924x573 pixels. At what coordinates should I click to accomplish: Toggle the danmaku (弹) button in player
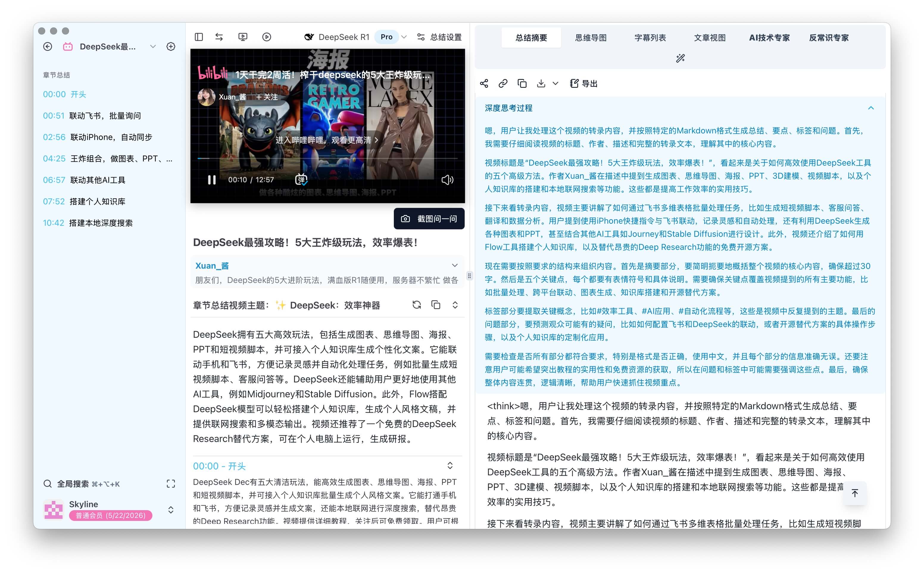tap(301, 180)
